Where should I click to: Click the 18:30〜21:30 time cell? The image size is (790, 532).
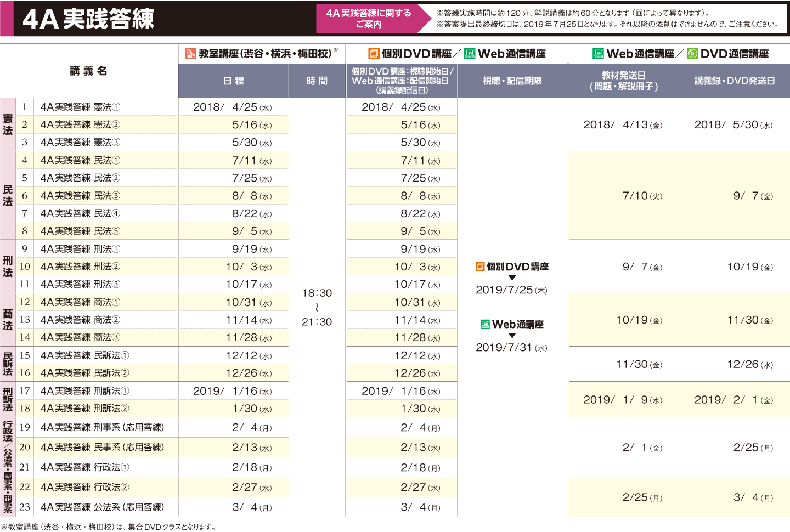point(317,307)
